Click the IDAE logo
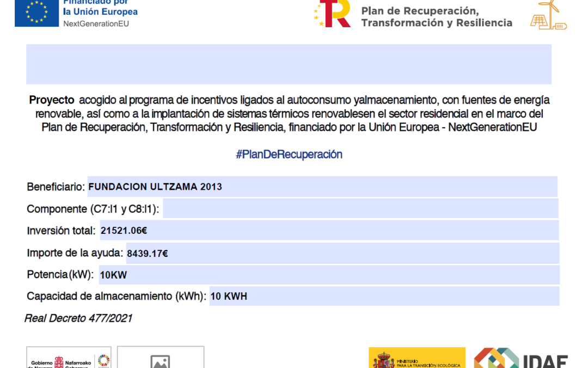Screen dimensions: 588x368 (x=521, y=358)
